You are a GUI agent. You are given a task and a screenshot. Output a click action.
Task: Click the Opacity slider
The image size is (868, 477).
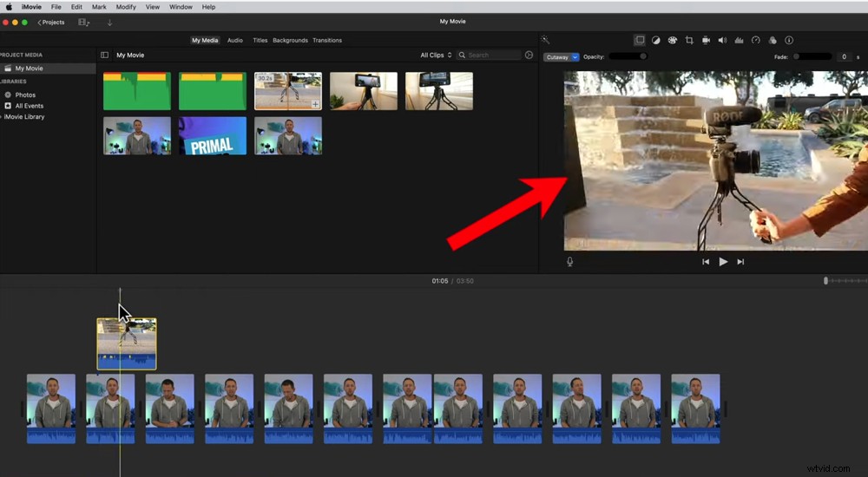tap(628, 56)
